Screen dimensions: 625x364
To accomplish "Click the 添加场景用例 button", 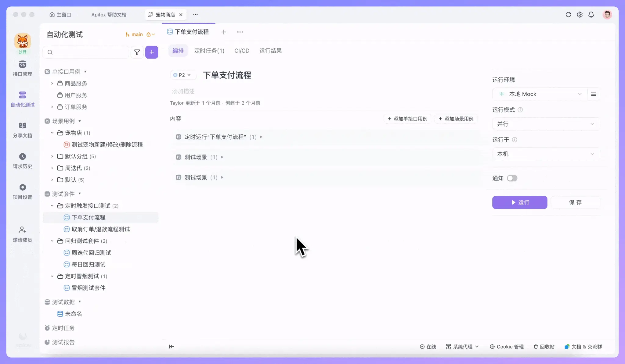I will pyautogui.click(x=456, y=119).
